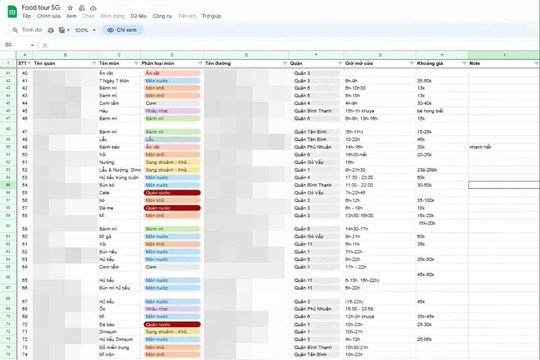Image resolution: width=540 pixels, height=360 pixels.
Task: Open Quán nước chip in Cafe row
Action: click(x=172, y=193)
